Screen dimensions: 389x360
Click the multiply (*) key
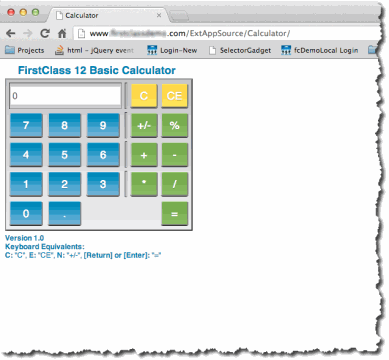click(144, 184)
